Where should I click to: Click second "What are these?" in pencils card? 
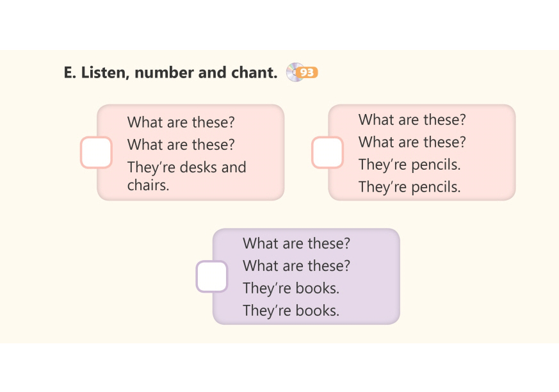click(412, 142)
